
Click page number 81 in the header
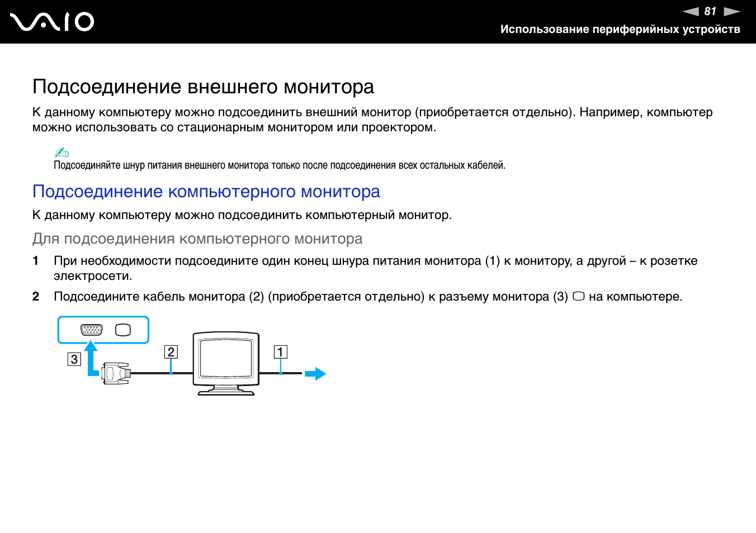(x=710, y=11)
